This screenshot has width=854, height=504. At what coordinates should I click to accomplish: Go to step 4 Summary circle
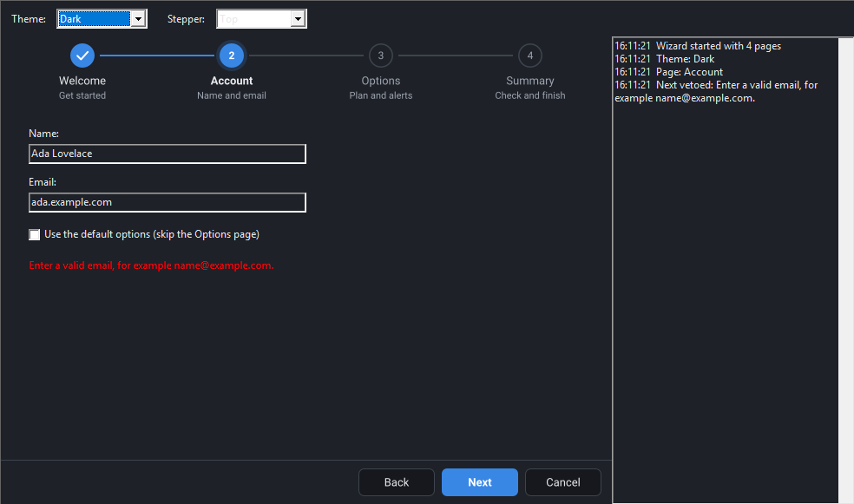(x=530, y=56)
